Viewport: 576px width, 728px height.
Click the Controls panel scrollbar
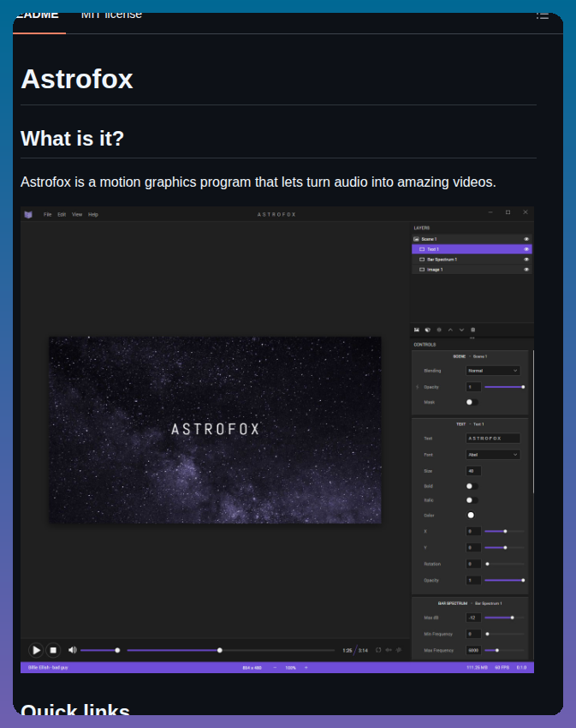pos(533,421)
